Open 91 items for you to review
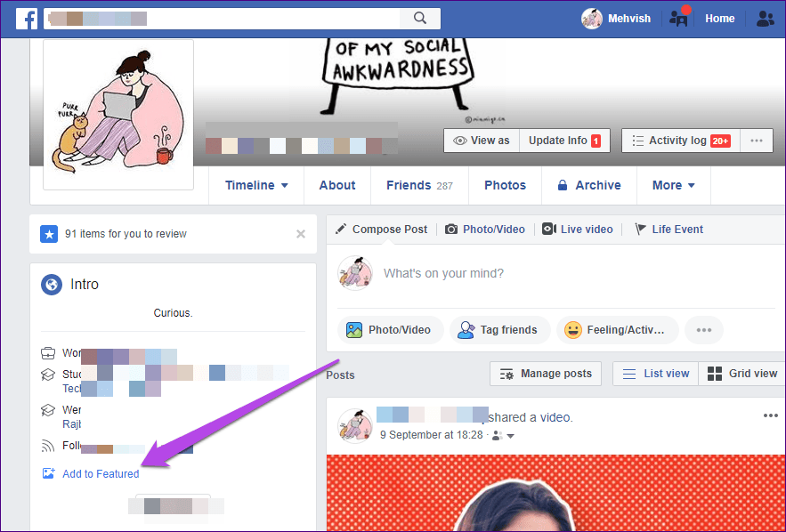 point(126,234)
